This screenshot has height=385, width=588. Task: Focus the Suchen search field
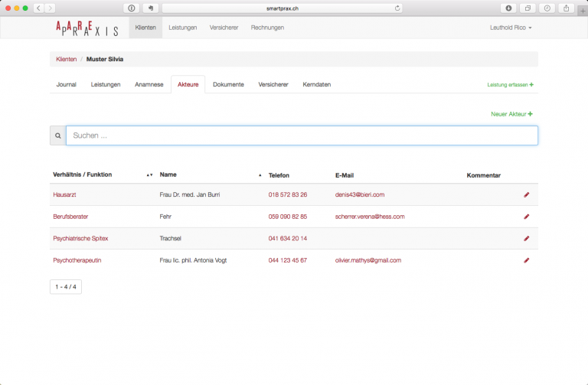pos(302,135)
